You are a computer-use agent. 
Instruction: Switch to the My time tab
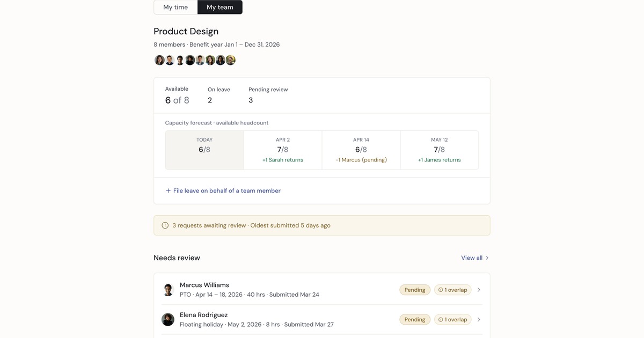click(175, 7)
